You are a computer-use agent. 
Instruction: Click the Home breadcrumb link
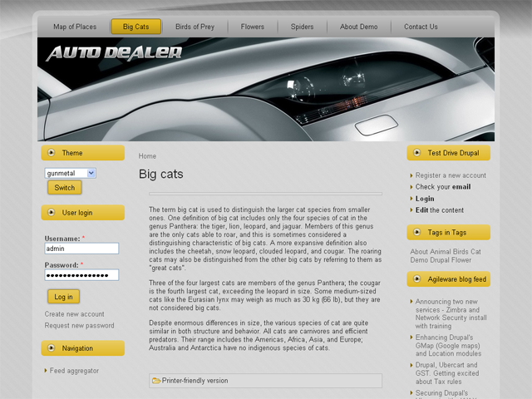coord(147,156)
